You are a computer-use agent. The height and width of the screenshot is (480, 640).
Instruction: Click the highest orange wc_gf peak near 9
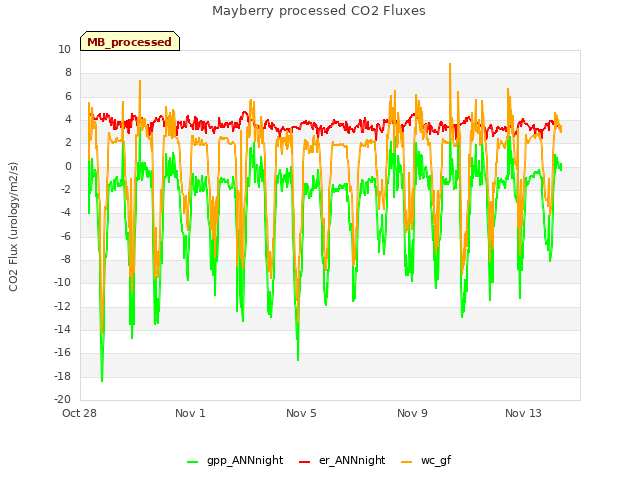(450, 64)
